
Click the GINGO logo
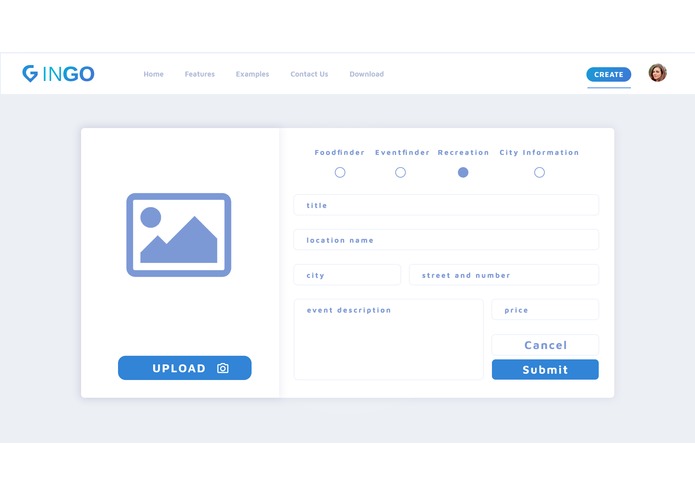[58, 74]
